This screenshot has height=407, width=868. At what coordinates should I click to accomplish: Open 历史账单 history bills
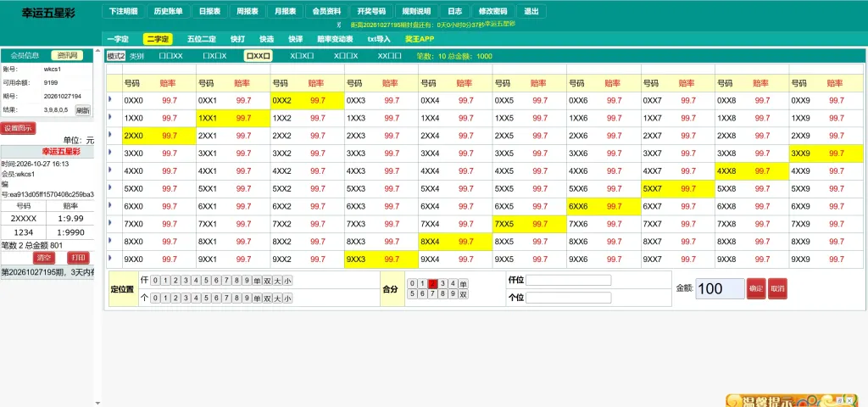point(169,11)
